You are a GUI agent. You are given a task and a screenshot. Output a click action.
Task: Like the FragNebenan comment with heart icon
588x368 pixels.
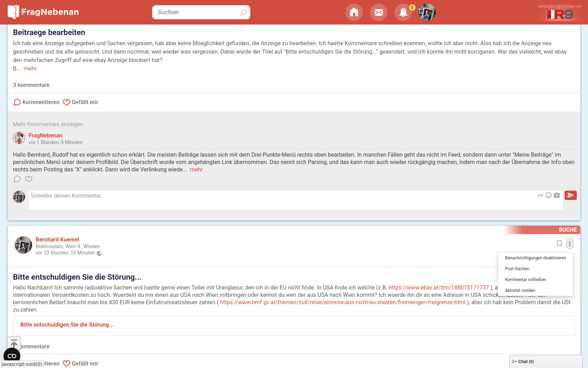point(29,179)
